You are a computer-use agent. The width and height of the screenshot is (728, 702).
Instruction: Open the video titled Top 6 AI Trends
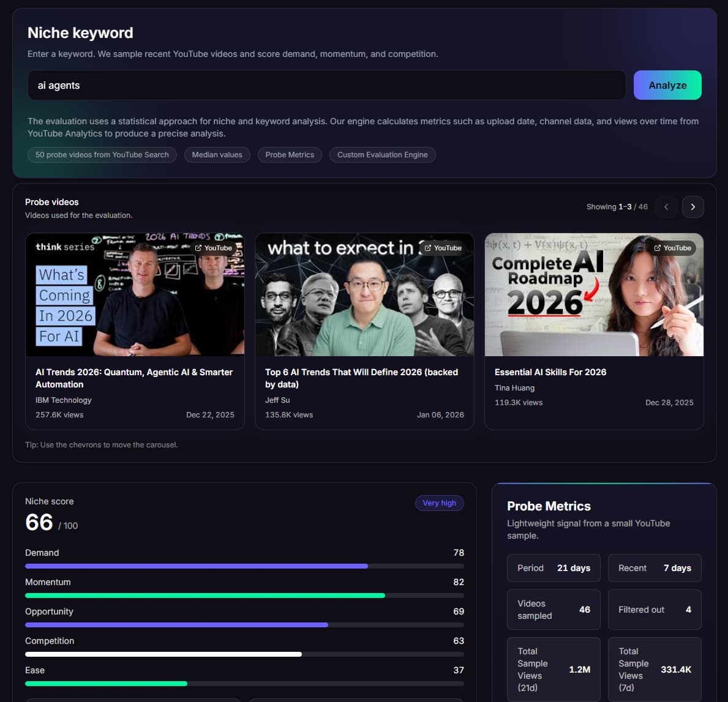coord(361,378)
